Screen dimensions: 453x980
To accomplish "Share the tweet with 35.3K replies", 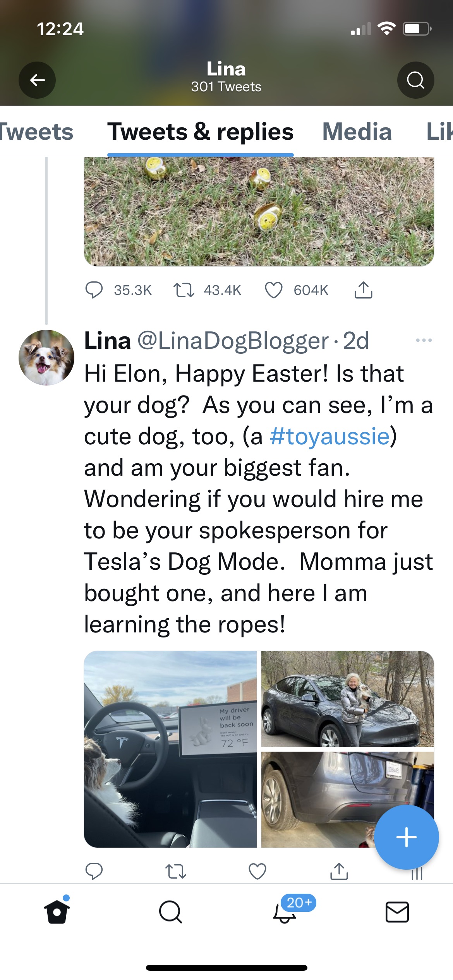I will click(363, 290).
